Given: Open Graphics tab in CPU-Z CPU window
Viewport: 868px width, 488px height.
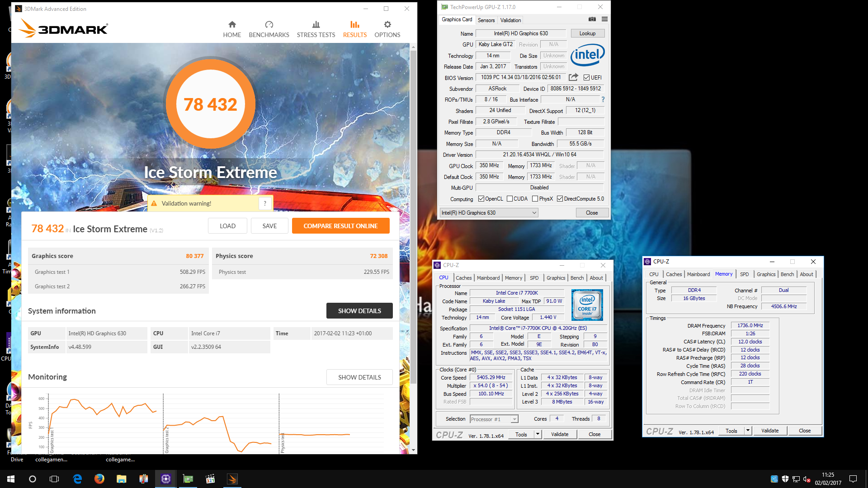Looking at the screenshot, I should [x=556, y=278].
